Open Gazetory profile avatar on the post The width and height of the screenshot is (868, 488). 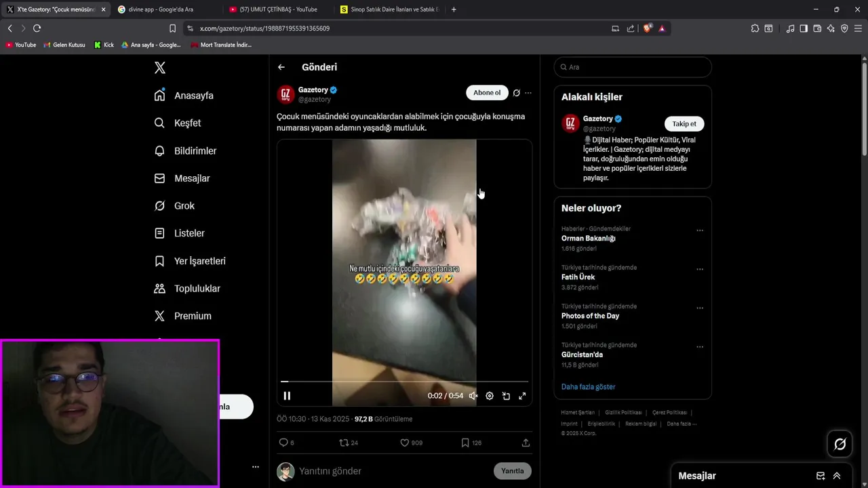[x=286, y=94]
